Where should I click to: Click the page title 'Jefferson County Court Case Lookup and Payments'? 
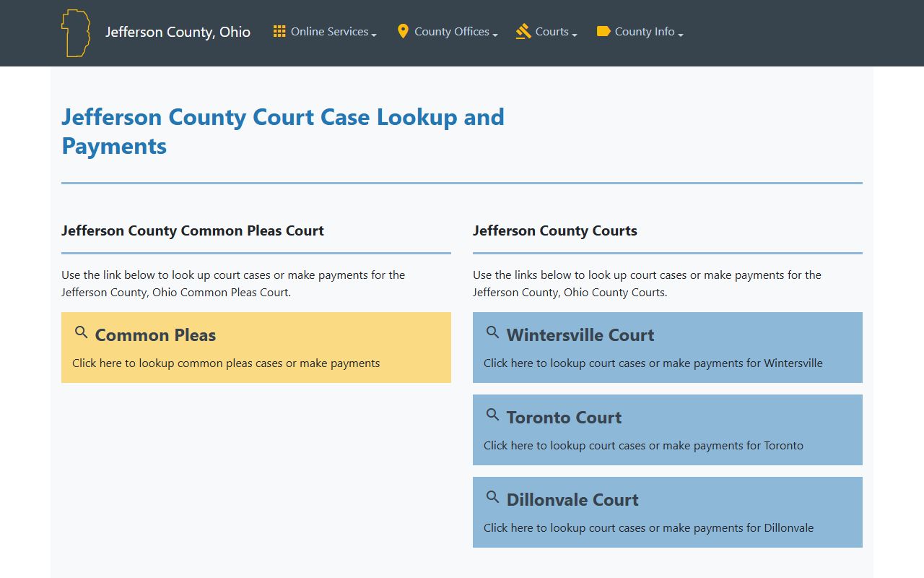(283, 131)
